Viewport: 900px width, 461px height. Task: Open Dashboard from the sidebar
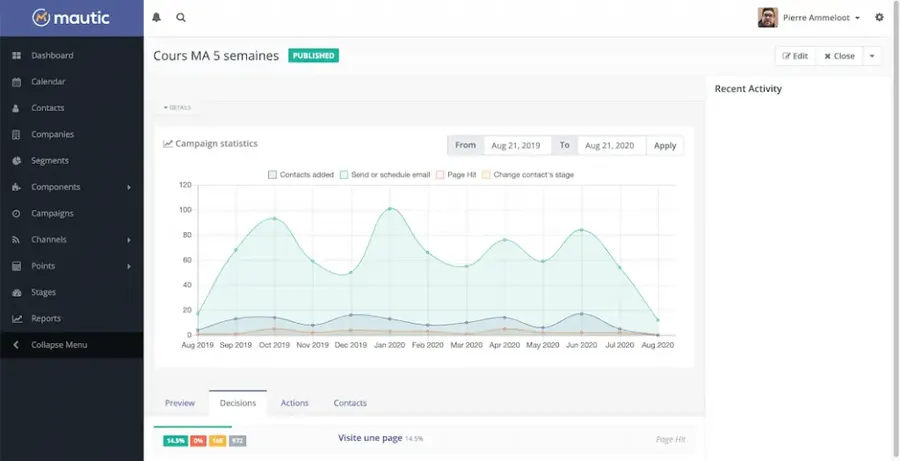[52, 56]
